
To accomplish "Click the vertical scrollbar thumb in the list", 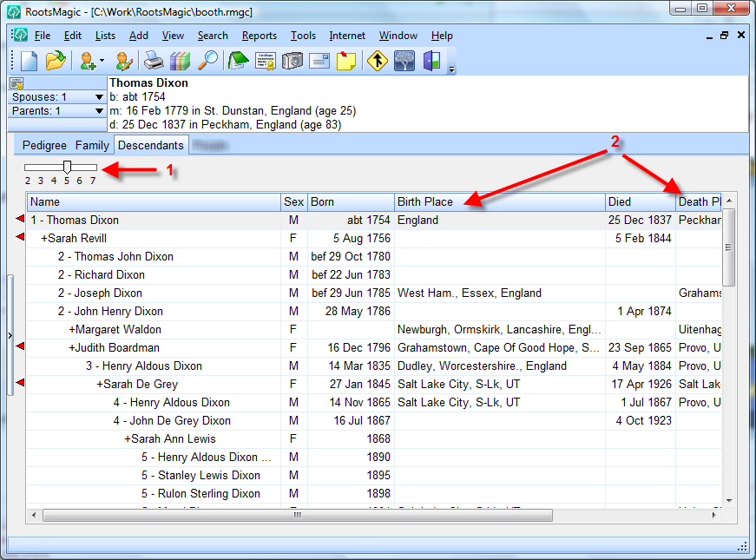I will tap(728, 247).
